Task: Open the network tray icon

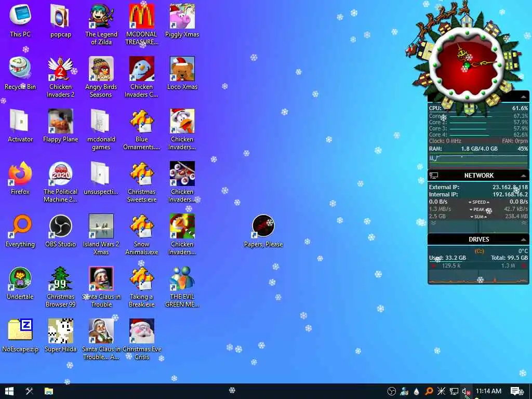Action: [454, 391]
